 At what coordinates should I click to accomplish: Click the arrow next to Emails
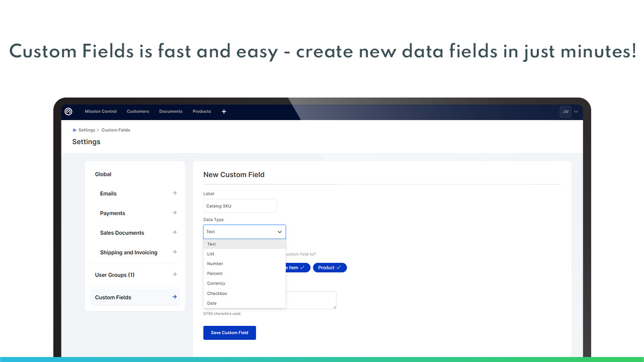(x=175, y=193)
